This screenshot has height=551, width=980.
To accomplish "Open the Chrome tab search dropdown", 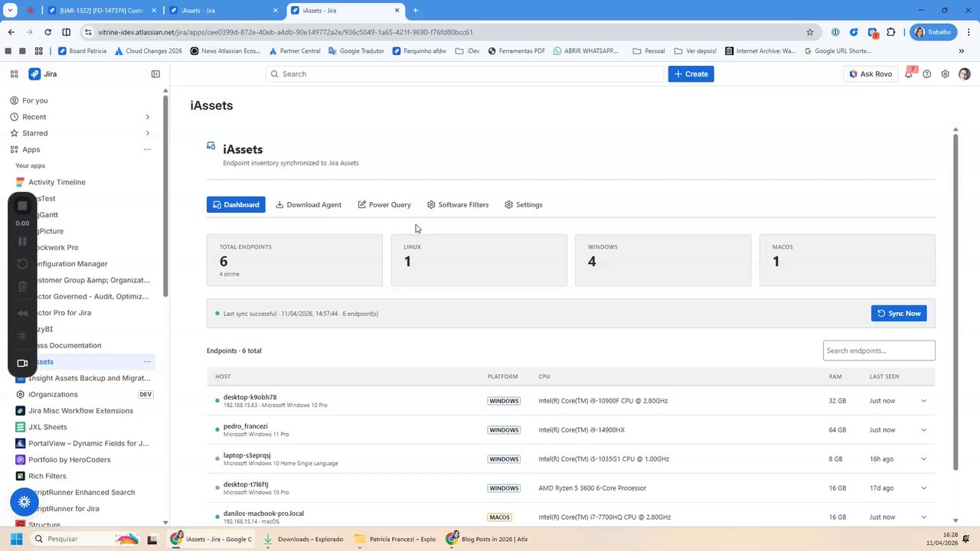I will pos(11,11).
